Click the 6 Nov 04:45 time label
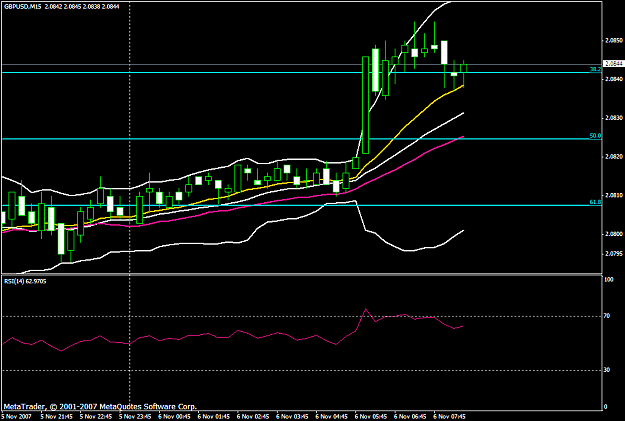This screenshot has width=625, height=421. (332, 416)
